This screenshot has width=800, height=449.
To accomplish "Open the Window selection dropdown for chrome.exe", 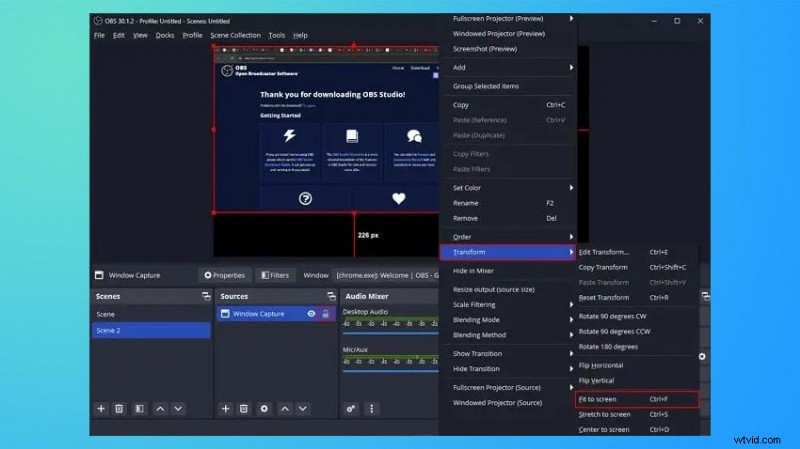I will pos(386,275).
